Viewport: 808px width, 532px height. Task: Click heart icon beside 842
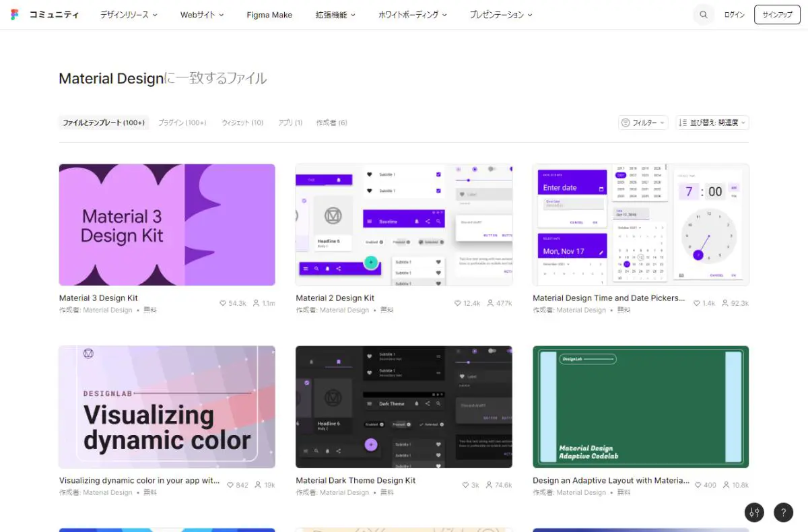[230, 486]
